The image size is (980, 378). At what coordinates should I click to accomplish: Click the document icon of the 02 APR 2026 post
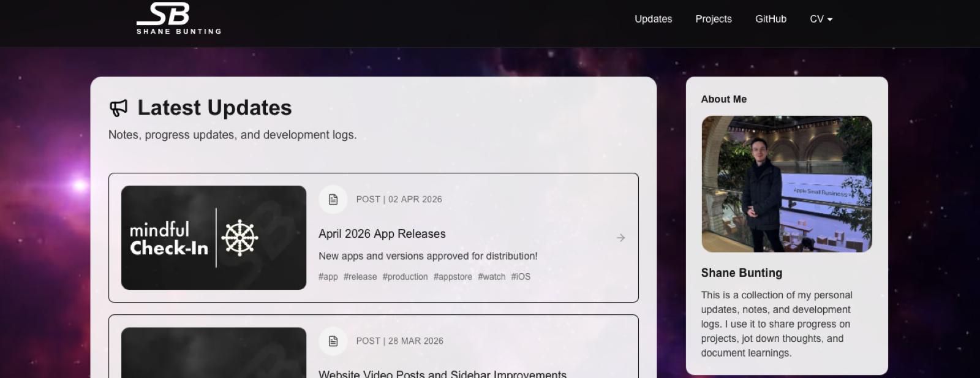pos(333,200)
